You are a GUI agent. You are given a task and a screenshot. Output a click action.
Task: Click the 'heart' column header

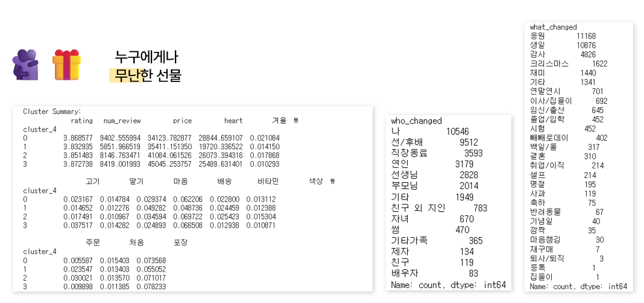pos(233,121)
